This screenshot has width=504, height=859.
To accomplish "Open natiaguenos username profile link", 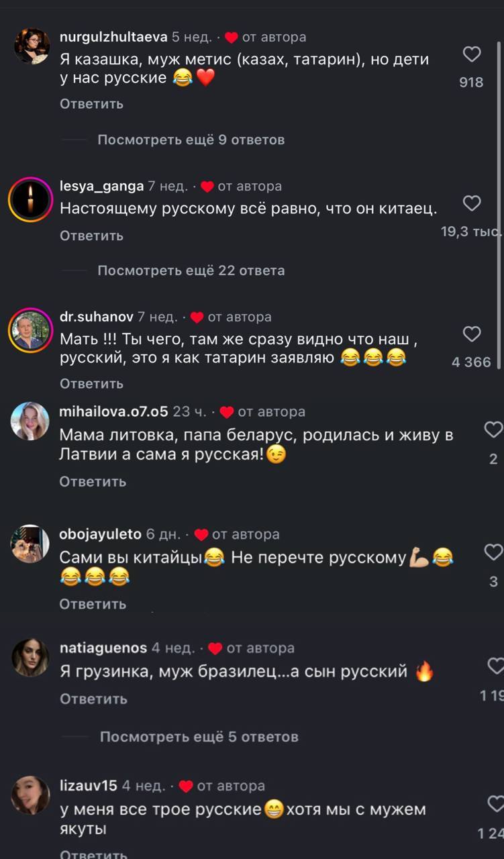I will coord(103,648).
